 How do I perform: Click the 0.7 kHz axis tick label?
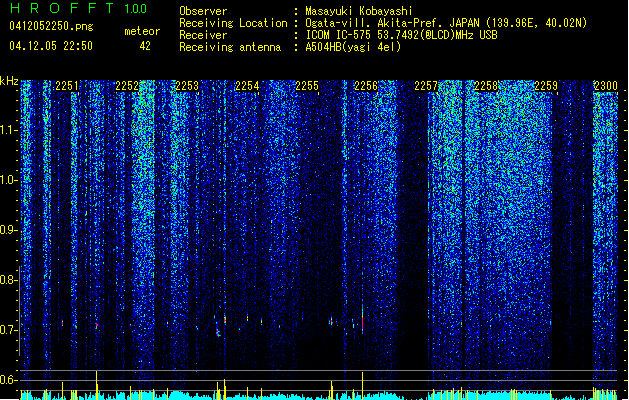(x=9, y=330)
